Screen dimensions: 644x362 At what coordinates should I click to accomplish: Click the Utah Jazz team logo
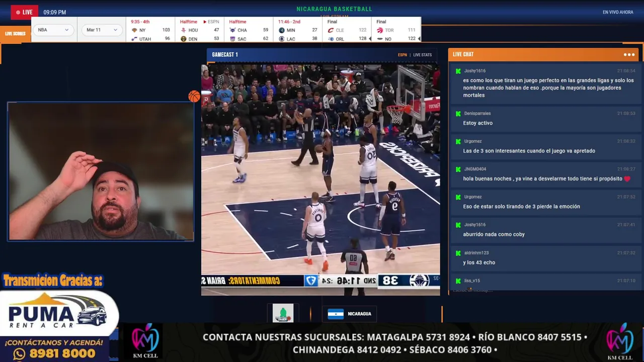point(134,39)
